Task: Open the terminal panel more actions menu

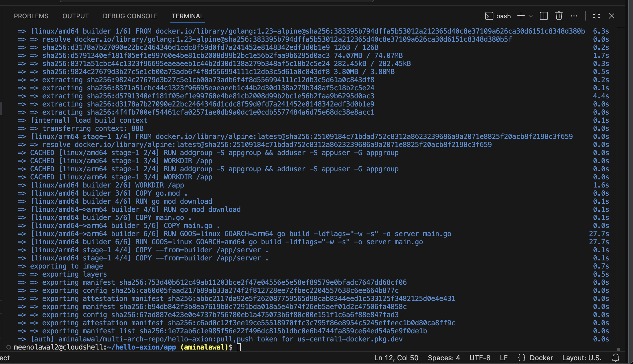Action: coord(574,16)
